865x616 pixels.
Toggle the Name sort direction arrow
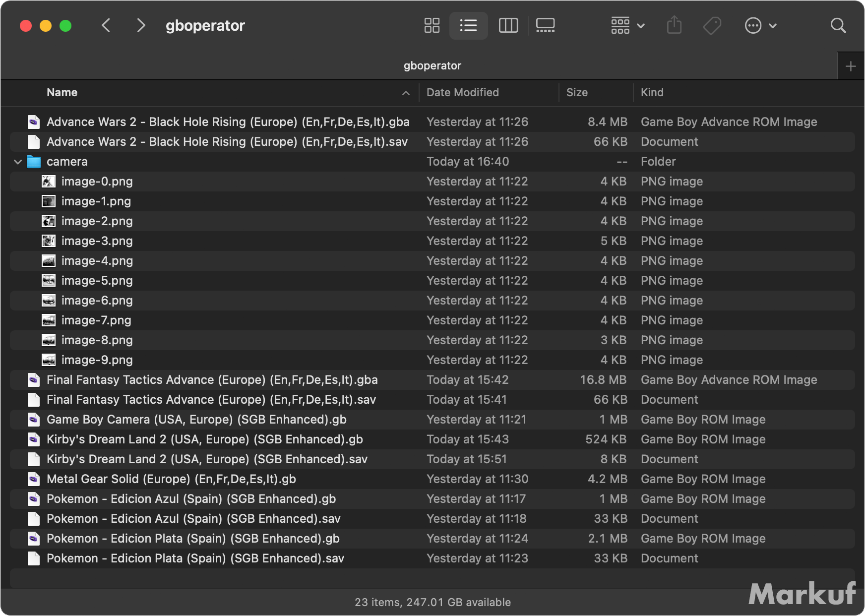(x=406, y=93)
